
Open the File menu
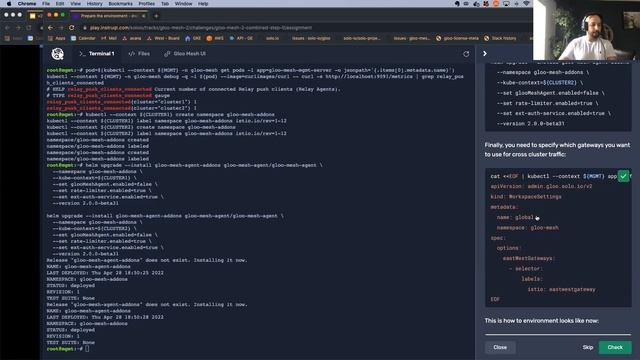[46, 4]
